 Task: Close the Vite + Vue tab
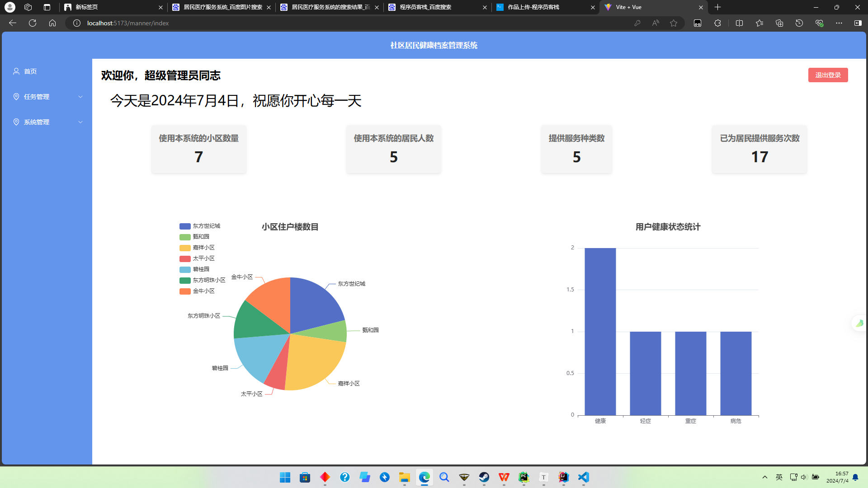pos(701,7)
